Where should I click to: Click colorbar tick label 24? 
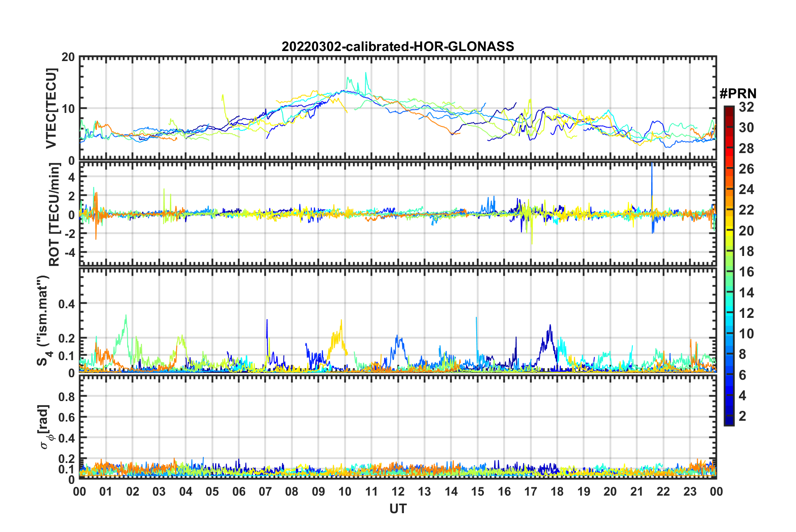746,189
